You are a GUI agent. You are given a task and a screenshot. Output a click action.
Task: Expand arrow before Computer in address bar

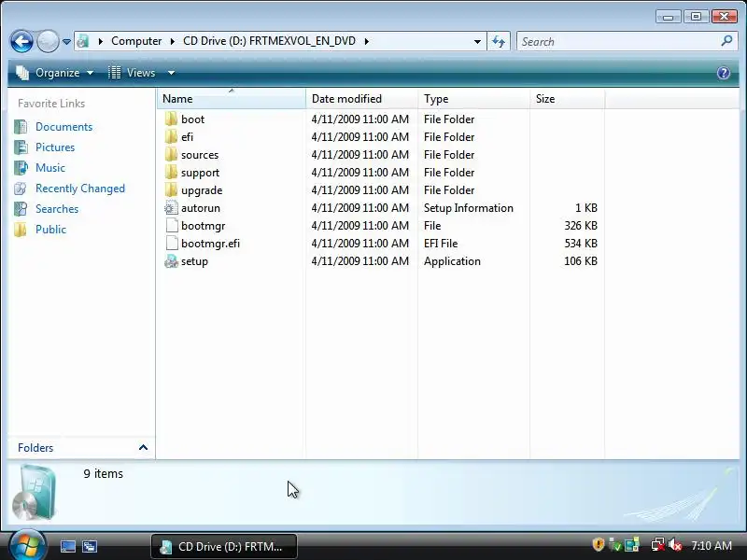100,41
